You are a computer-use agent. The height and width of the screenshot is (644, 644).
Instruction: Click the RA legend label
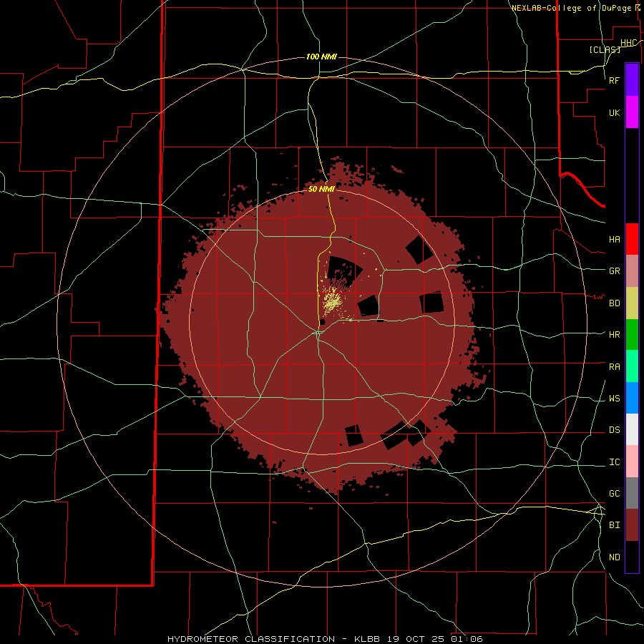[x=614, y=367]
